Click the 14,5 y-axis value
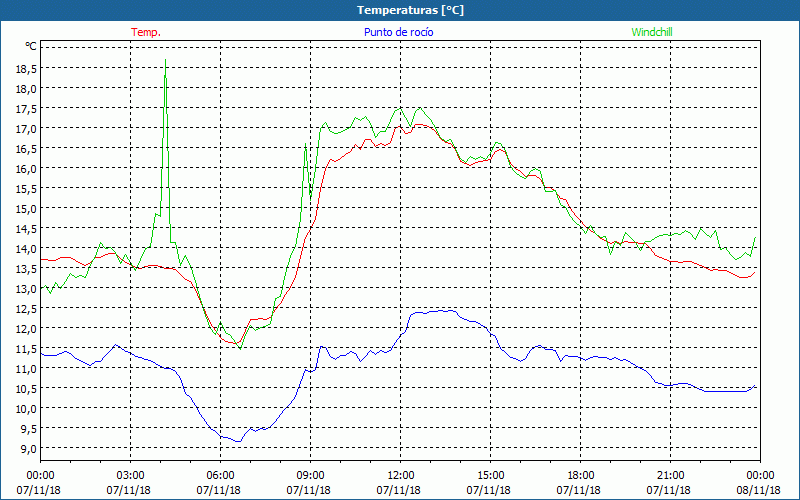This screenshot has width=800, height=500. tap(26, 229)
